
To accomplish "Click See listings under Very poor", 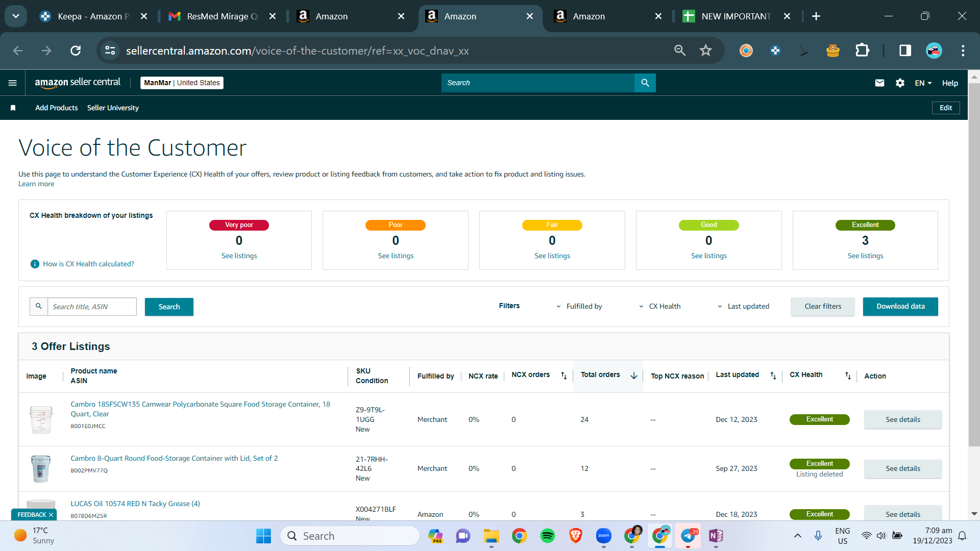I will point(239,256).
